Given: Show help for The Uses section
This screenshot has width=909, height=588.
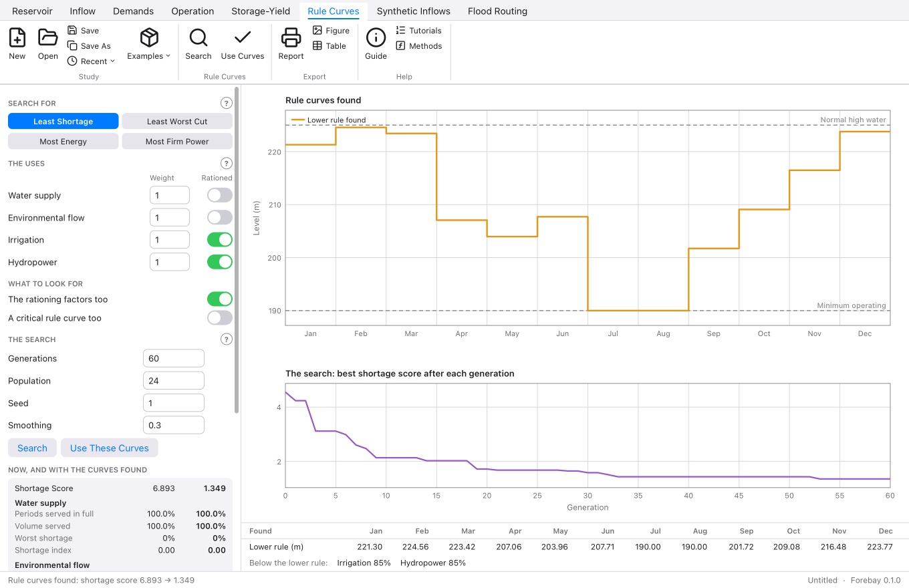Looking at the screenshot, I should tap(227, 164).
